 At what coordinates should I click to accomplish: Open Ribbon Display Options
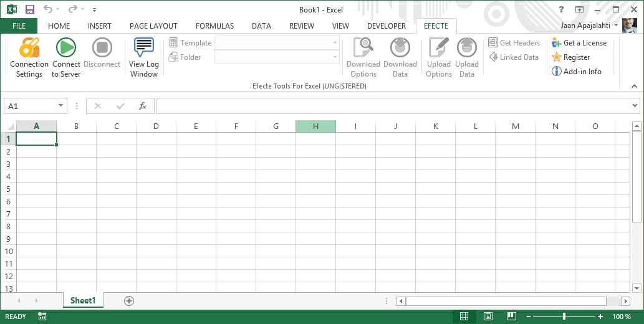click(580, 9)
